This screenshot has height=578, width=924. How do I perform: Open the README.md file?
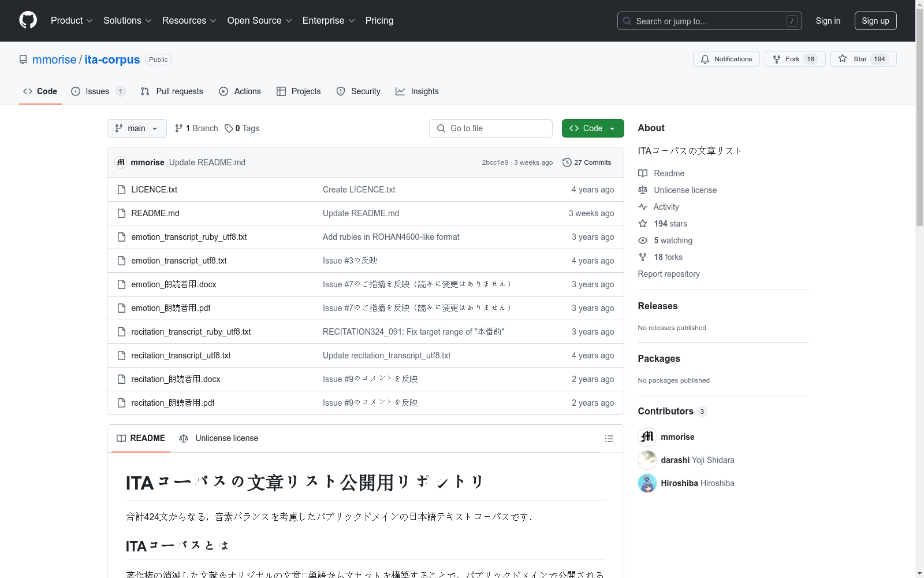pyautogui.click(x=155, y=213)
